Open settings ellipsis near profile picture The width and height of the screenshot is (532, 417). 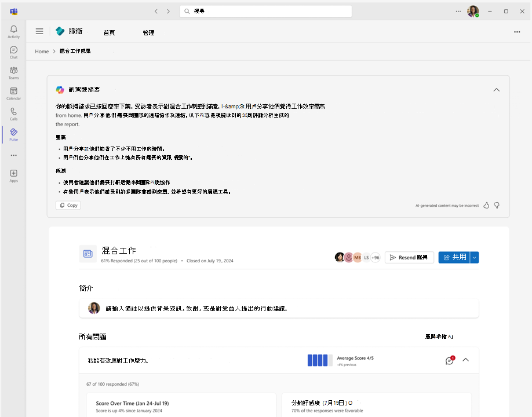[458, 11]
